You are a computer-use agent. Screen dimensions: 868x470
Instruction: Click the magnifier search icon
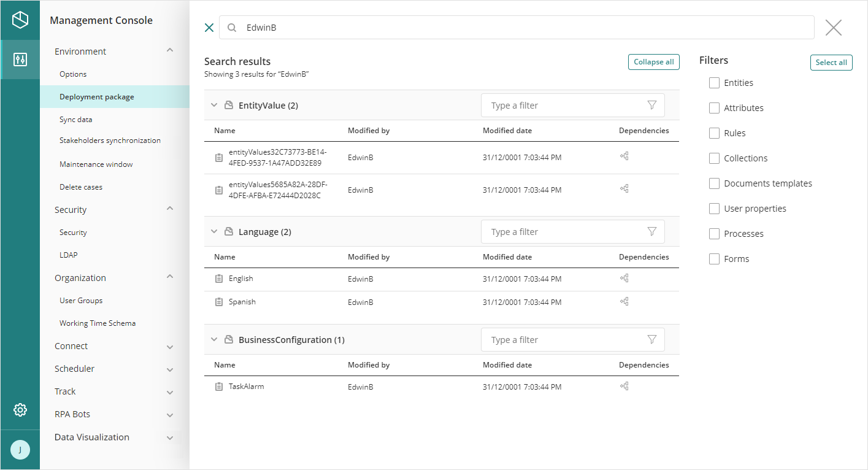(232, 28)
